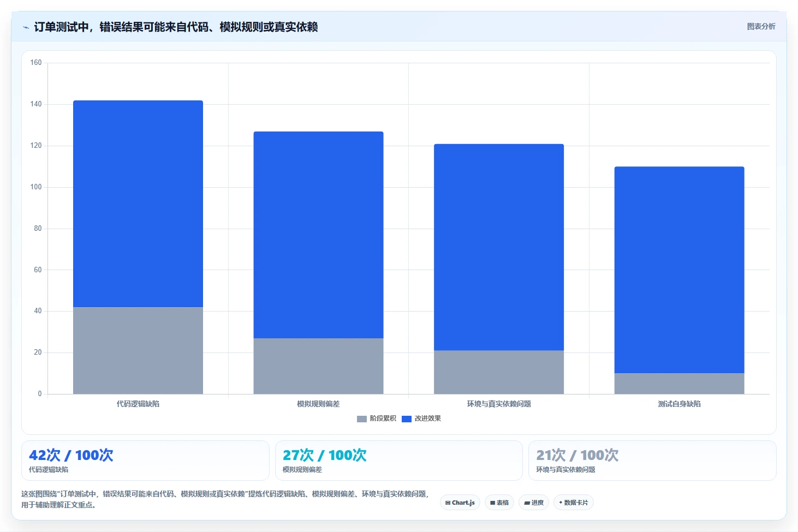Click the 21次 / 100次 stat value
The width and height of the screenshot is (798, 532).
577,455
